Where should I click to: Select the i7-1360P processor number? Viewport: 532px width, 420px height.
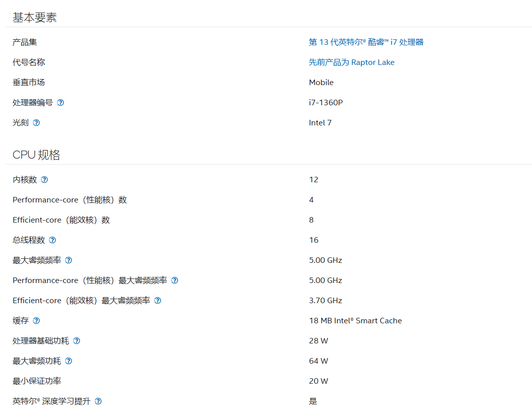pyautogui.click(x=326, y=103)
